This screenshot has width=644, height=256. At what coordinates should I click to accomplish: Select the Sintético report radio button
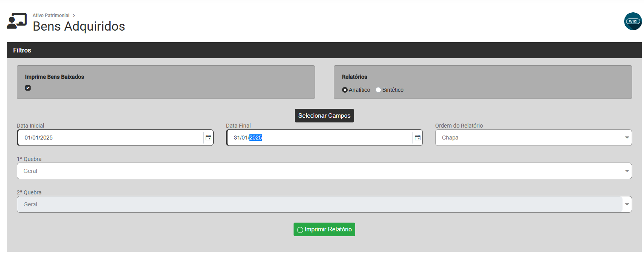pyautogui.click(x=378, y=90)
